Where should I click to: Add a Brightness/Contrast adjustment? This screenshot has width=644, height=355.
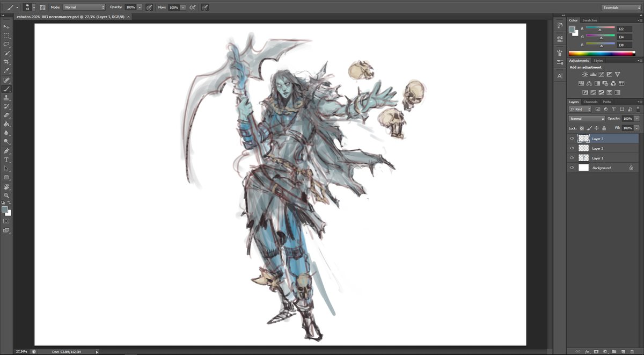(584, 74)
